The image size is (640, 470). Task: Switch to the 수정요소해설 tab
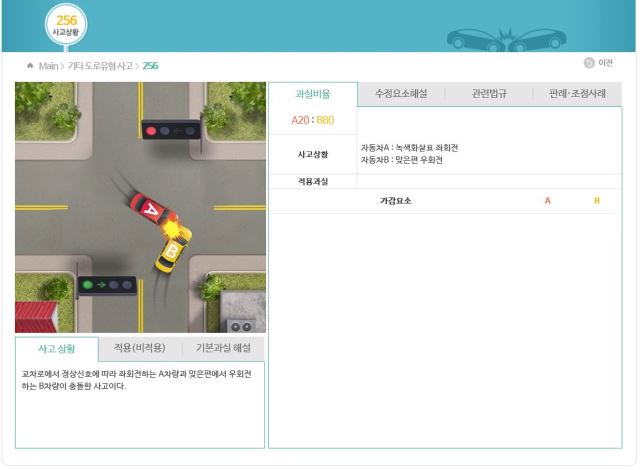pos(401,94)
